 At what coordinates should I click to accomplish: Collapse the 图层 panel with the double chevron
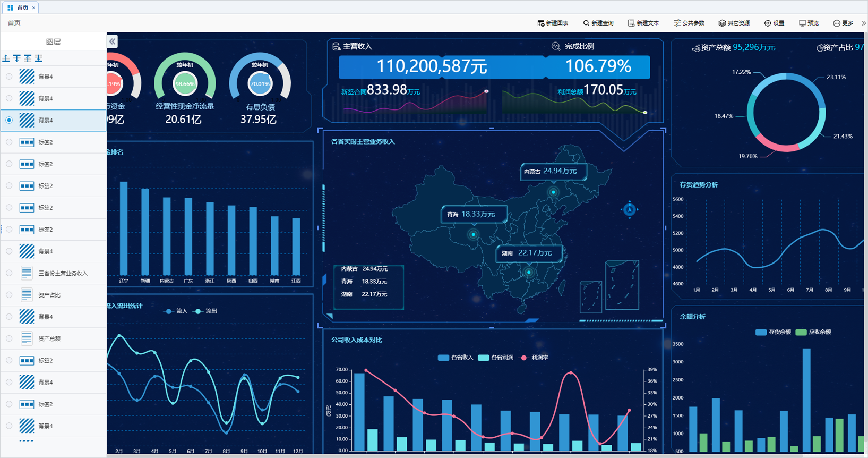coord(112,41)
